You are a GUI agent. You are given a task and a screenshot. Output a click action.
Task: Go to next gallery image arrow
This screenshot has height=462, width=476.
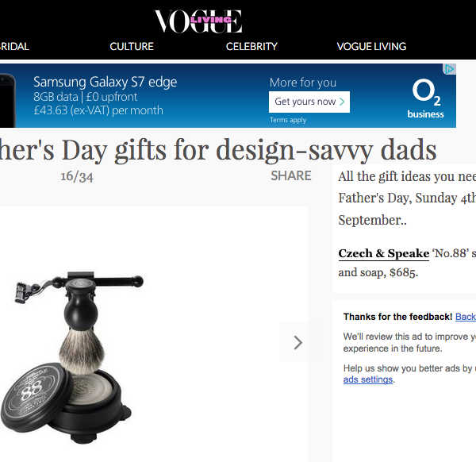tap(297, 342)
